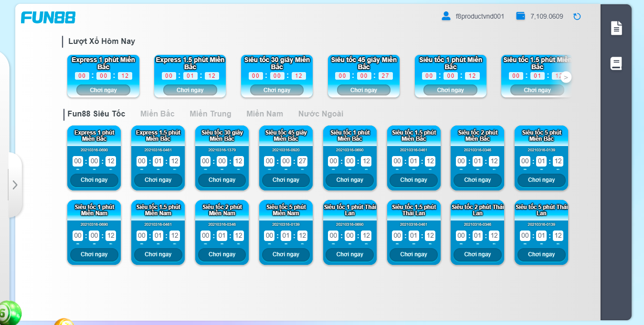This screenshot has height=325, width=644.
Task: Open the document icon in right sidebar
Action: point(616,28)
